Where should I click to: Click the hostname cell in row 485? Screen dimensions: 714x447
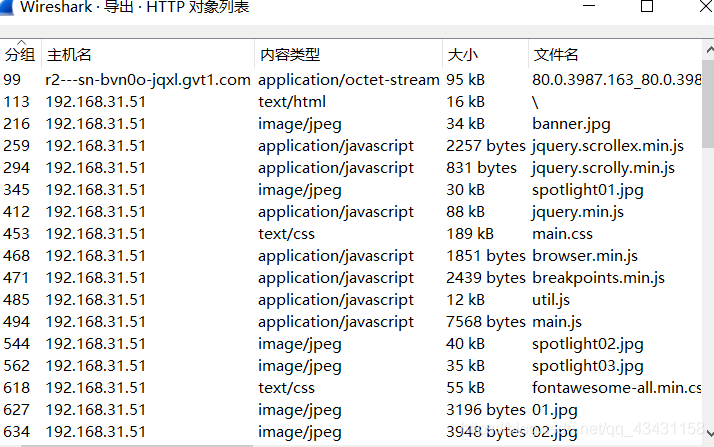click(96, 300)
